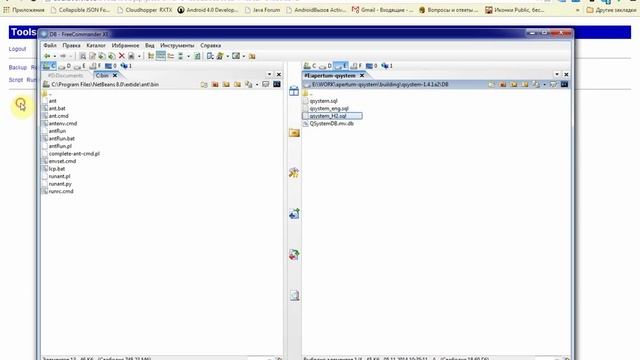Click the star tools icon on middle splitter bar
This screenshot has width=640, height=360.
294,173
